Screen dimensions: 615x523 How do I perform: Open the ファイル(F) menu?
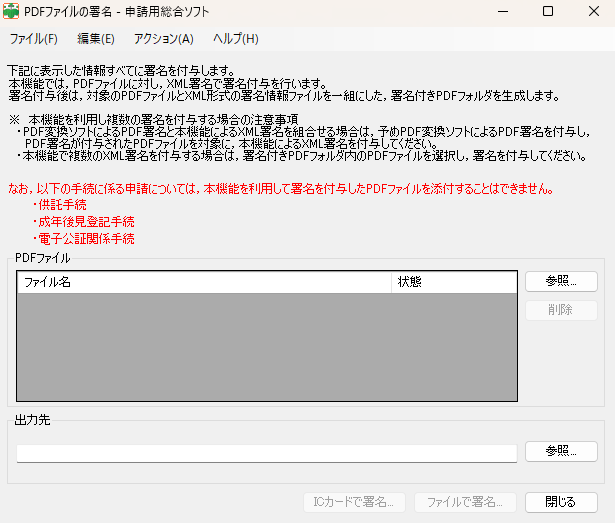click(x=33, y=39)
